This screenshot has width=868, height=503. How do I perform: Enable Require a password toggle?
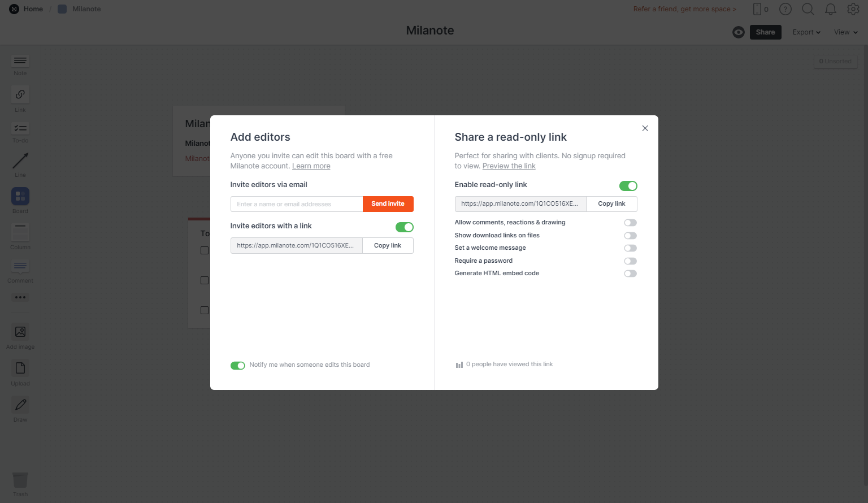[x=630, y=261]
